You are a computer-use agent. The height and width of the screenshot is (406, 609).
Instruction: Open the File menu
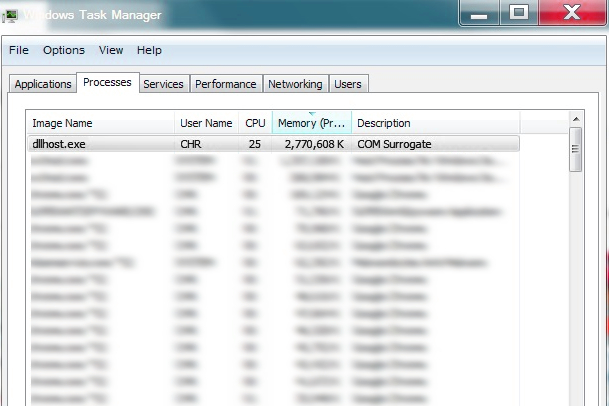coord(19,50)
